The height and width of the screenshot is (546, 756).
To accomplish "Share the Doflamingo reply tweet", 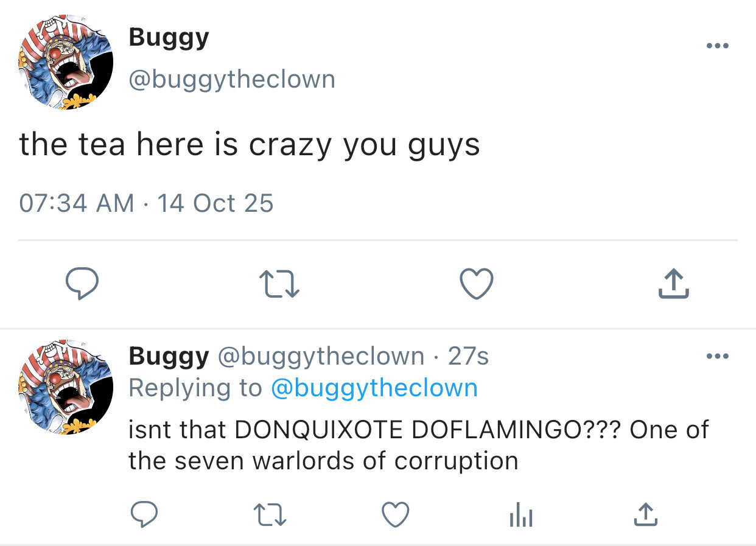I will tap(645, 516).
